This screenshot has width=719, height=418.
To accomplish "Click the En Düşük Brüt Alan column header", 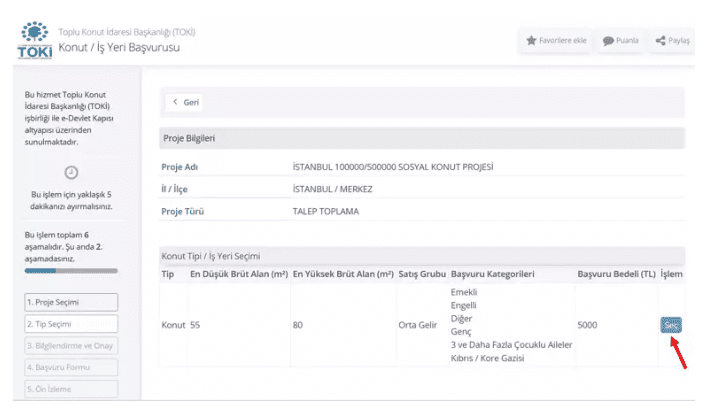I will [237, 273].
